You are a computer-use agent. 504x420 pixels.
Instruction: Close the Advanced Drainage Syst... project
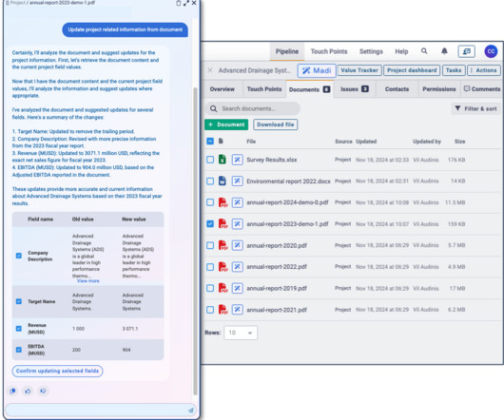(210, 70)
